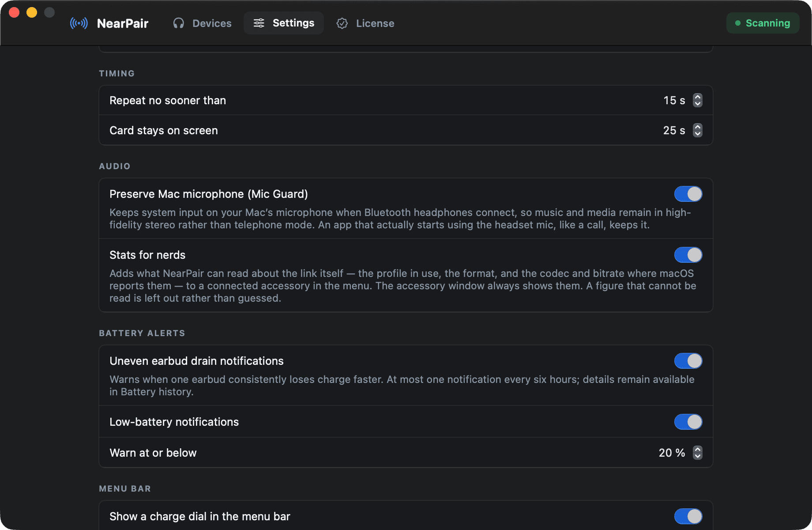The width and height of the screenshot is (812, 530).
Task: Click the TIMING section header
Action: (117, 73)
